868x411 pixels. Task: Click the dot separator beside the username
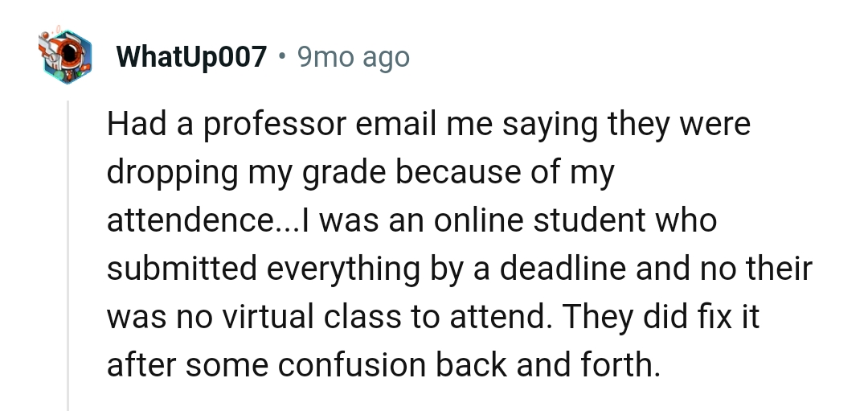[x=281, y=57]
